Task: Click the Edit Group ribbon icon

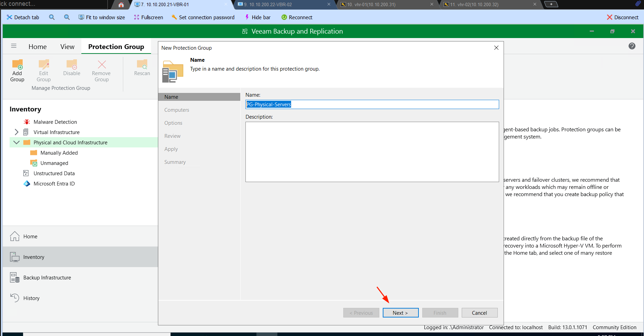Action: tap(44, 64)
